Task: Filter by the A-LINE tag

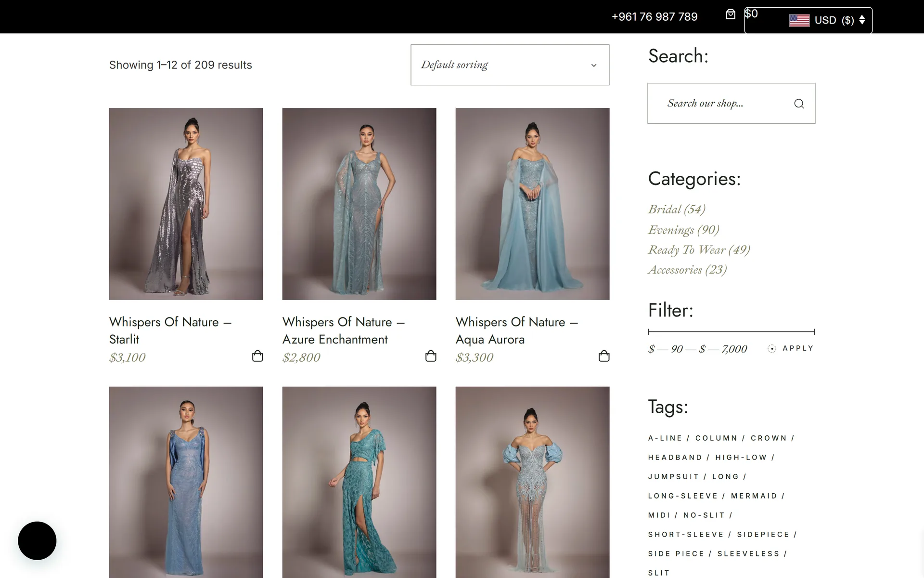Action: tap(665, 438)
